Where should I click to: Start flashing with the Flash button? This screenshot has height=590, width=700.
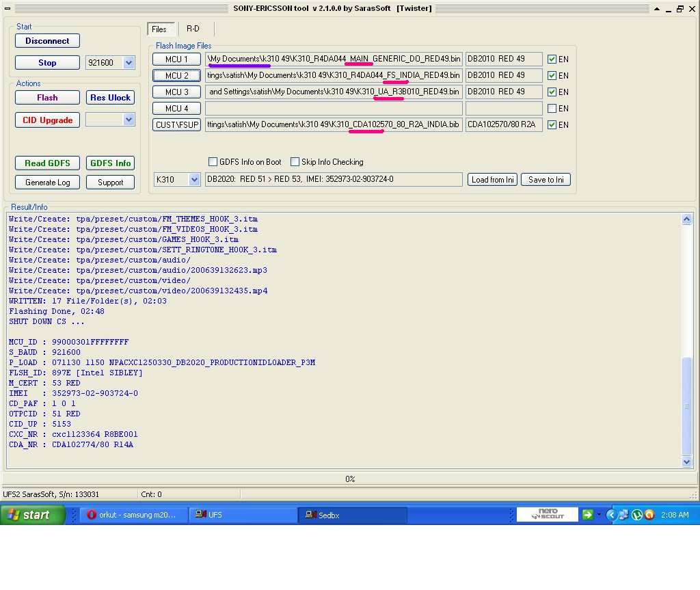(x=46, y=97)
